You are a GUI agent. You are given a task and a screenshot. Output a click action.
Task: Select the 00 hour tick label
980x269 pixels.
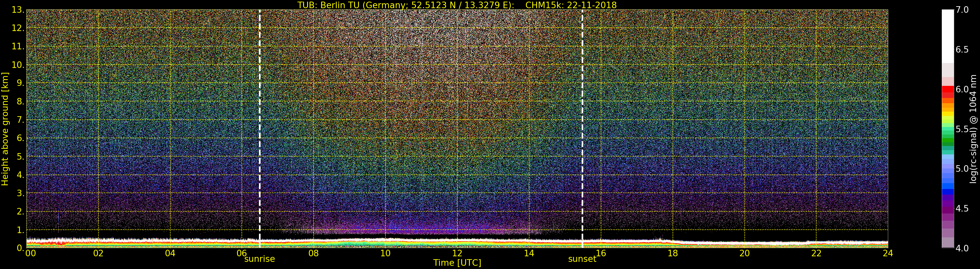coord(30,253)
